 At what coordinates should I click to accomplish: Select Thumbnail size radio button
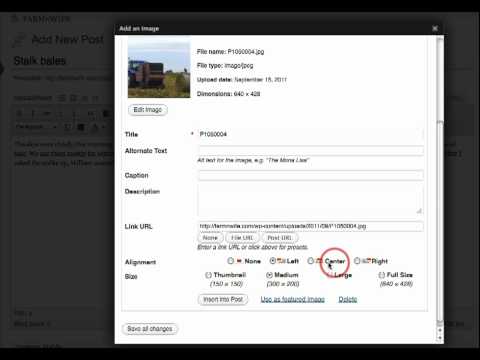(208, 275)
